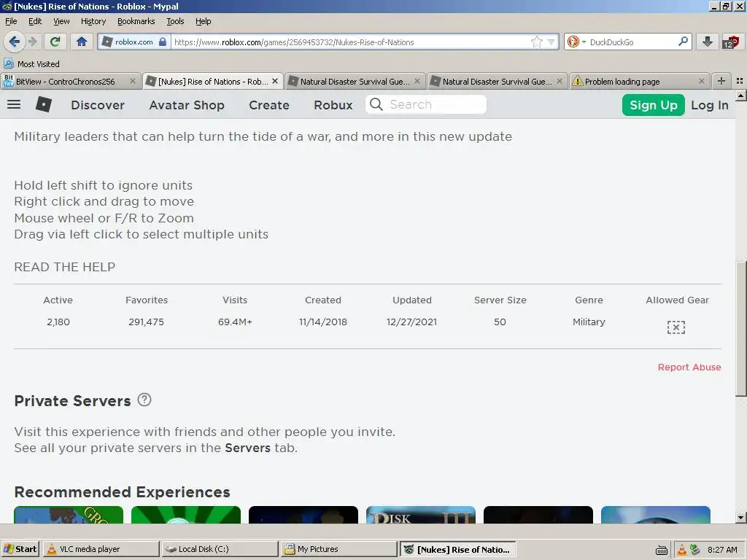Click the green Sign Up button
This screenshot has width=747, height=560.
point(653,105)
